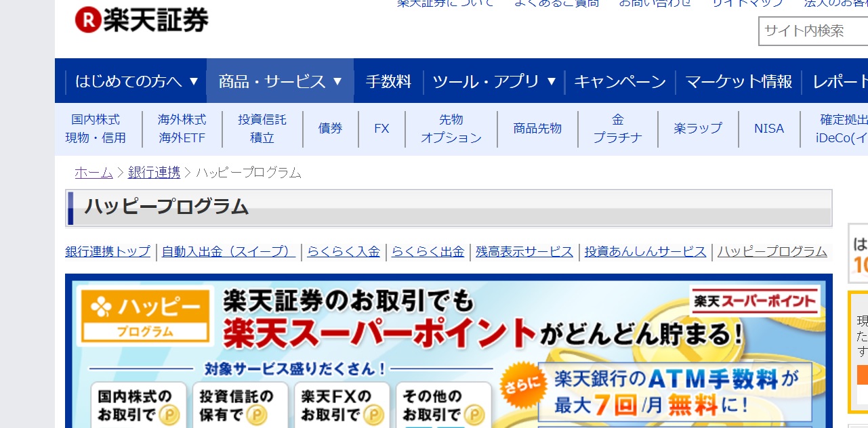The image size is (868, 428).
Task: Open 楽天証券について top link
Action: [x=445, y=3]
